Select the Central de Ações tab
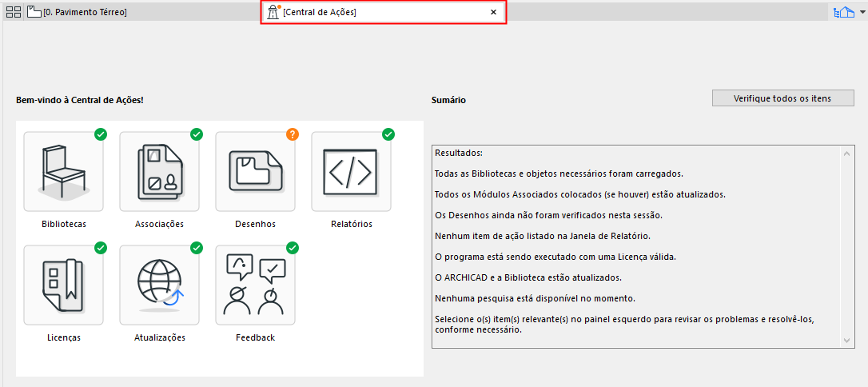This screenshot has height=387, width=868. tap(383, 12)
